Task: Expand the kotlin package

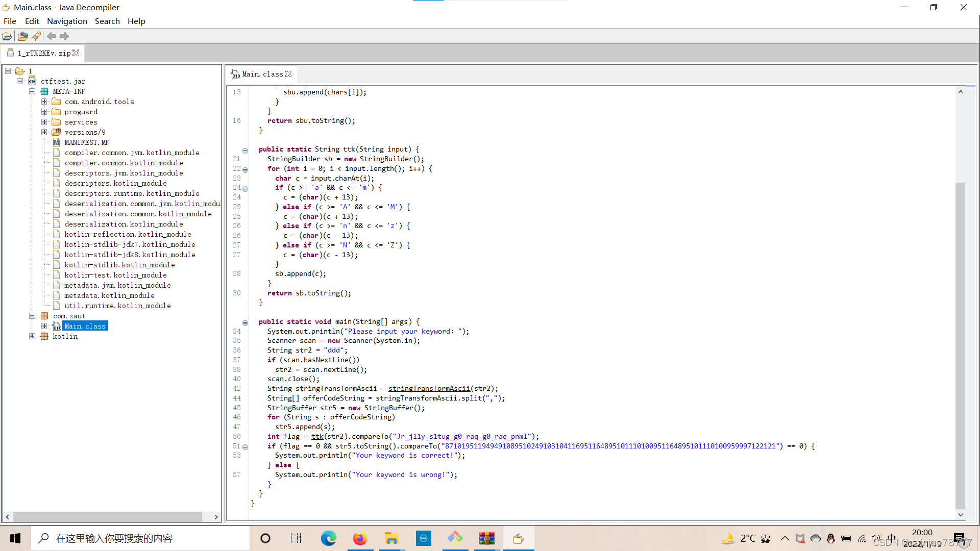Action: point(32,336)
